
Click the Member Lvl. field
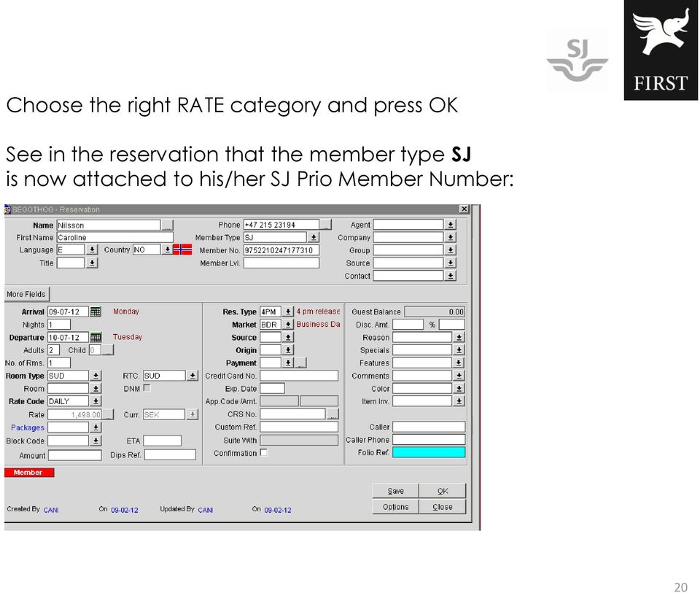click(281, 263)
